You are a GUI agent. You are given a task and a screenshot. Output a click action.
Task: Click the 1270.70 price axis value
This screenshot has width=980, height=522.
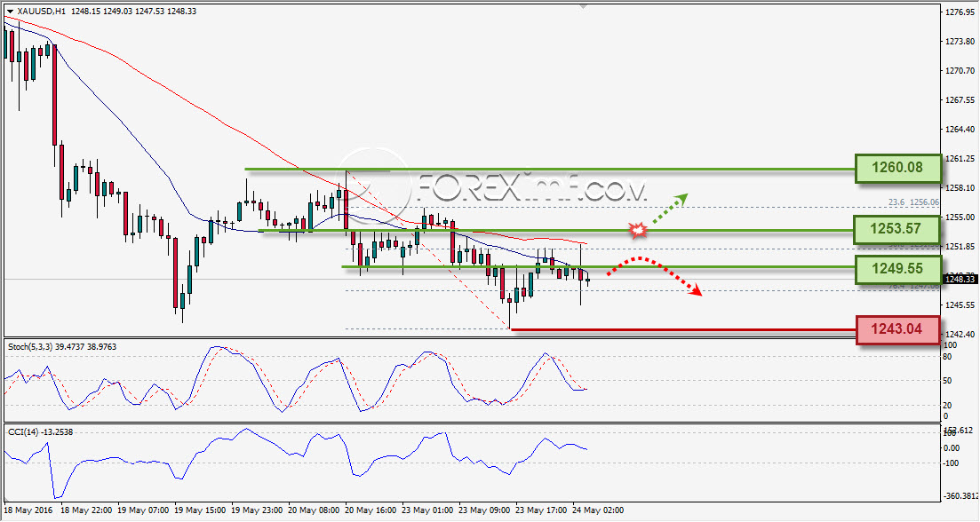(960, 70)
